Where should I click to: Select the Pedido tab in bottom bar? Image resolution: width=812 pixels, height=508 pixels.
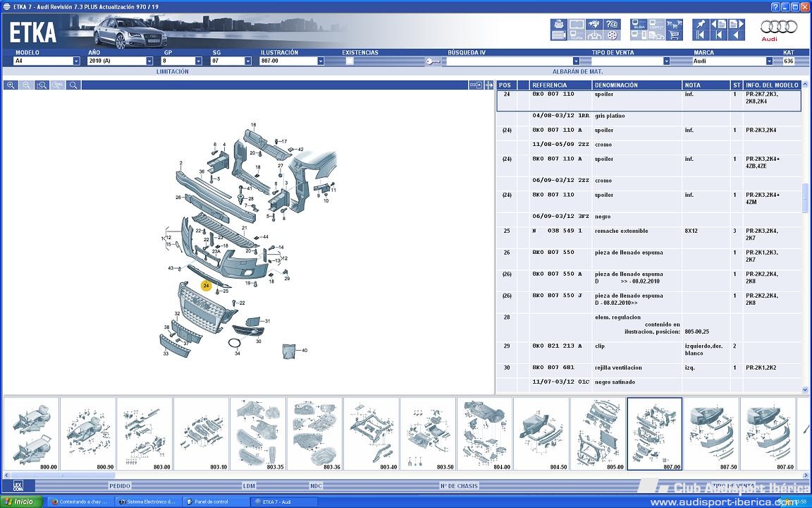(x=119, y=485)
